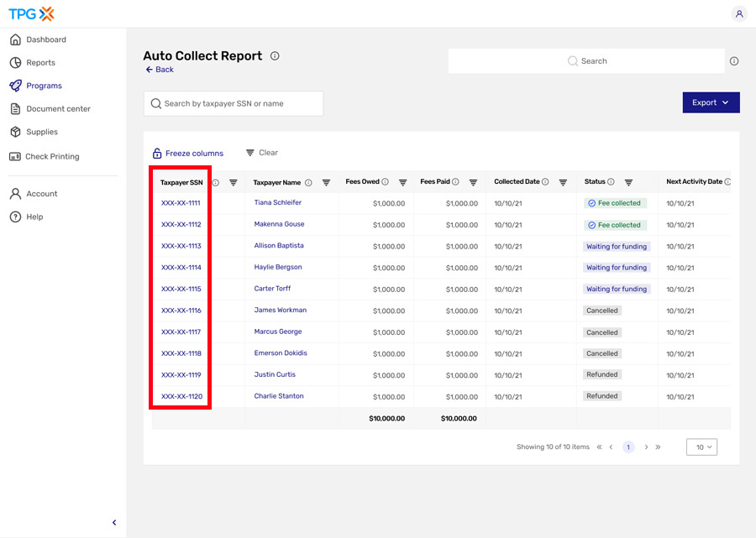756x538 pixels.
Task: Open taxpayer Marcus George
Action: point(278,332)
